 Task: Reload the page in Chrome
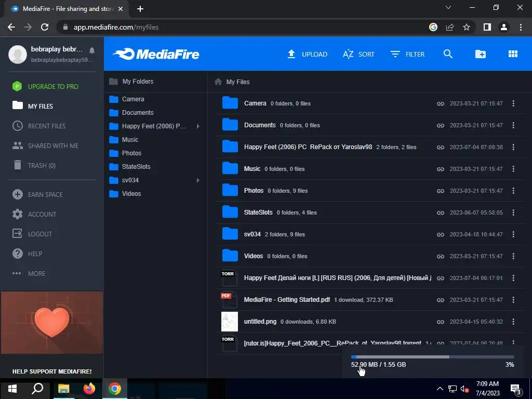(45, 27)
